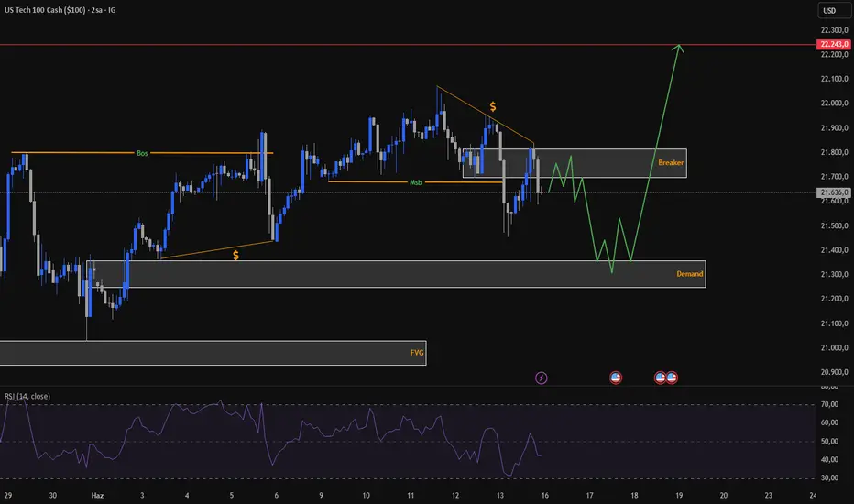Click the 21.700,0 price axis label
Screen dimensions: 854x504
[834, 177]
